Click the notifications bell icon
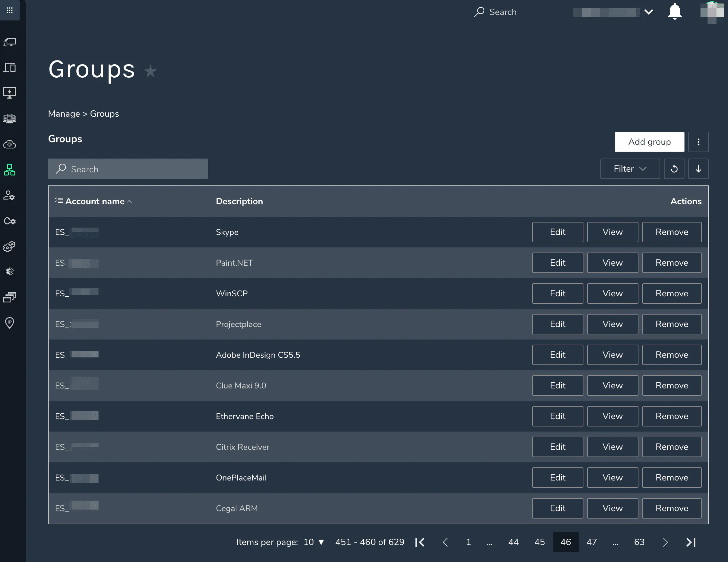The image size is (728, 562). [674, 12]
